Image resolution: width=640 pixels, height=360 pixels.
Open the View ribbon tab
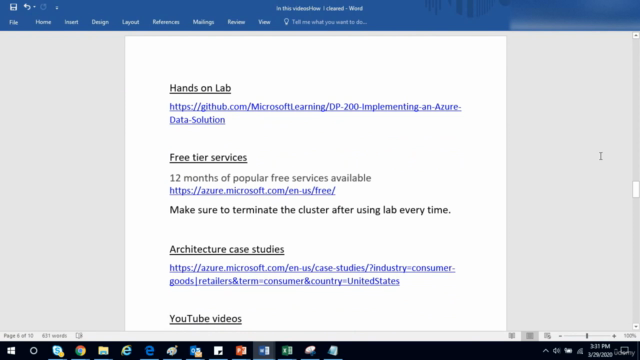point(264,22)
